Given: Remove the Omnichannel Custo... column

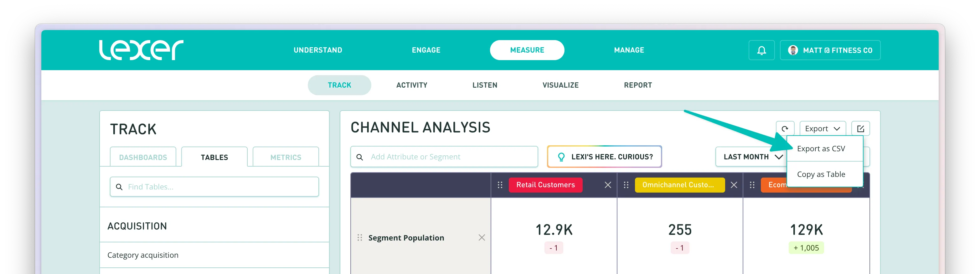Looking at the screenshot, I should [734, 185].
